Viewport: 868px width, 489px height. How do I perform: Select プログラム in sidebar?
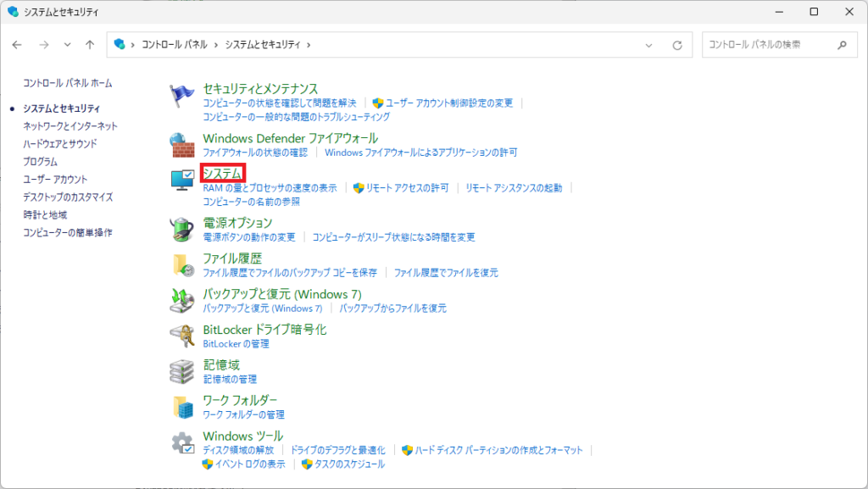(40, 162)
